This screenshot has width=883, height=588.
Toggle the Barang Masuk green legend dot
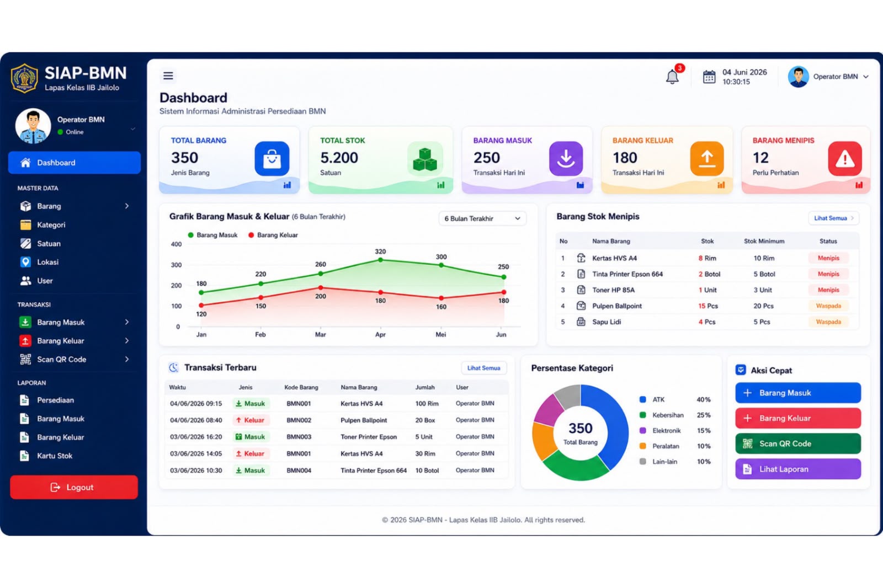click(191, 235)
